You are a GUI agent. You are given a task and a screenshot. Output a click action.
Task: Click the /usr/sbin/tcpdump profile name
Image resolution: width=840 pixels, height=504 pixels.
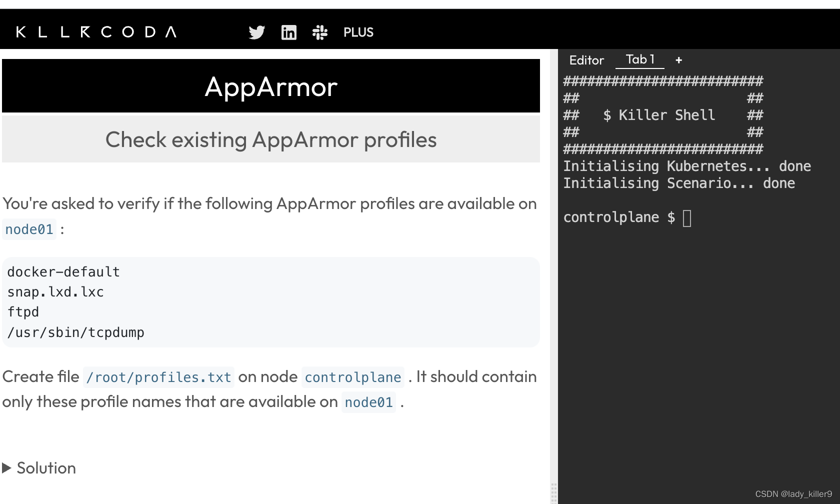[x=75, y=332]
